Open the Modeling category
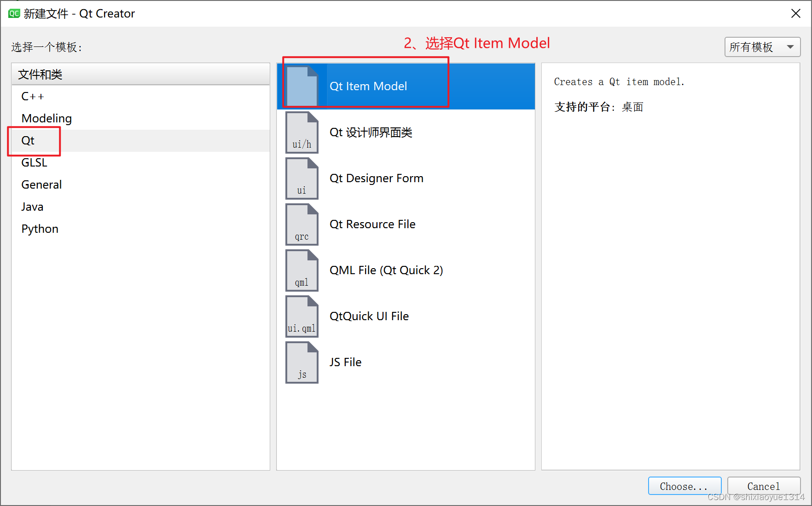 tap(46, 118)
